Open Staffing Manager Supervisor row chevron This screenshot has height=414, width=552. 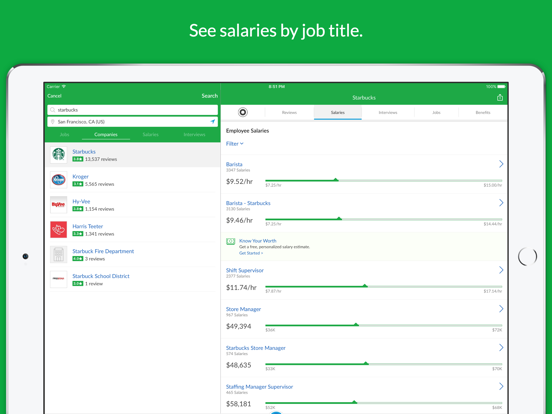501,386
